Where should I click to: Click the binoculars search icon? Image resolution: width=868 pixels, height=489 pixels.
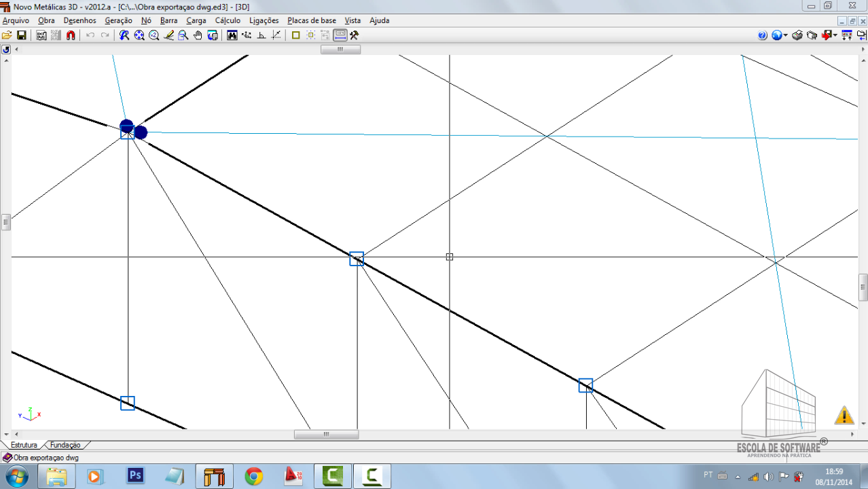232,35
